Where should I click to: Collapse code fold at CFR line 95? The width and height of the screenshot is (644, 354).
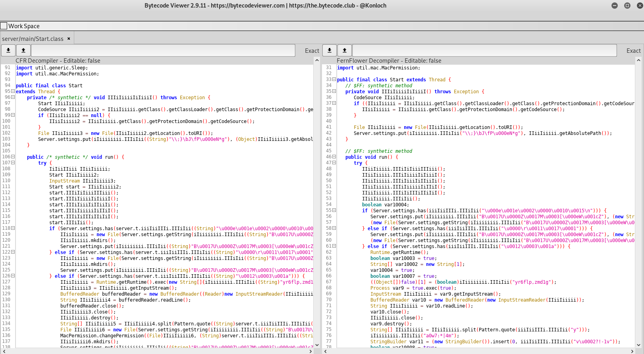click(13, 91)
